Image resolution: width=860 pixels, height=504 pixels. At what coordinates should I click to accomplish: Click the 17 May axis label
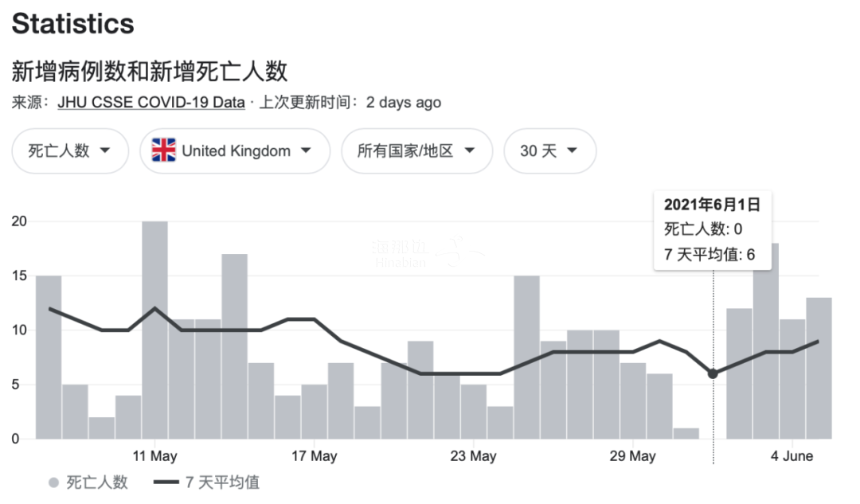[x=314, y=456]
